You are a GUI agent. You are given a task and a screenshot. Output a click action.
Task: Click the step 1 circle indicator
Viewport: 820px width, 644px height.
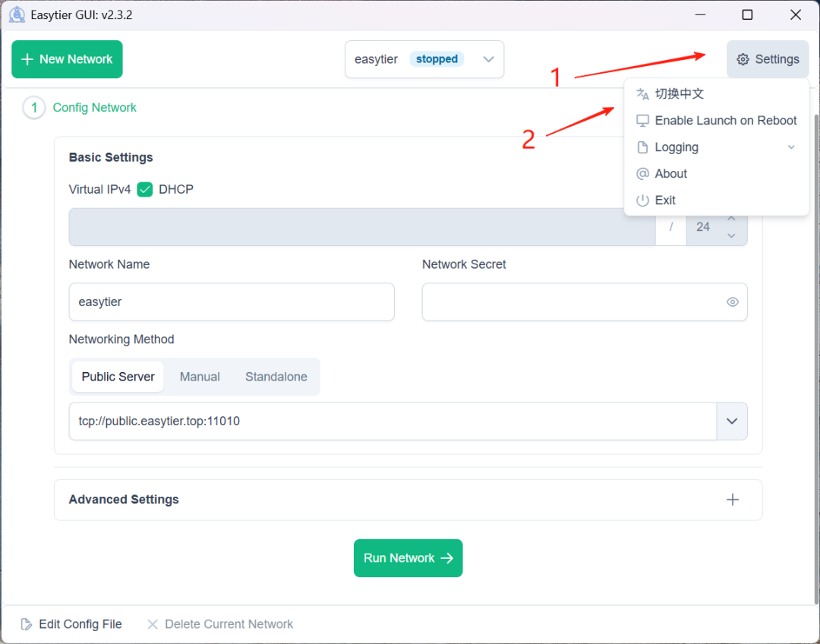34,108
